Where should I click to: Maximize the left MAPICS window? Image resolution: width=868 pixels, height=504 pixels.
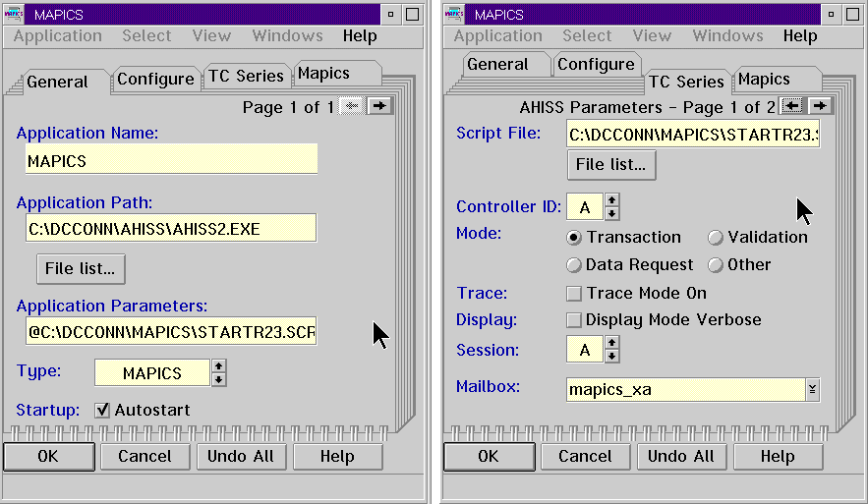click(413, 15)
